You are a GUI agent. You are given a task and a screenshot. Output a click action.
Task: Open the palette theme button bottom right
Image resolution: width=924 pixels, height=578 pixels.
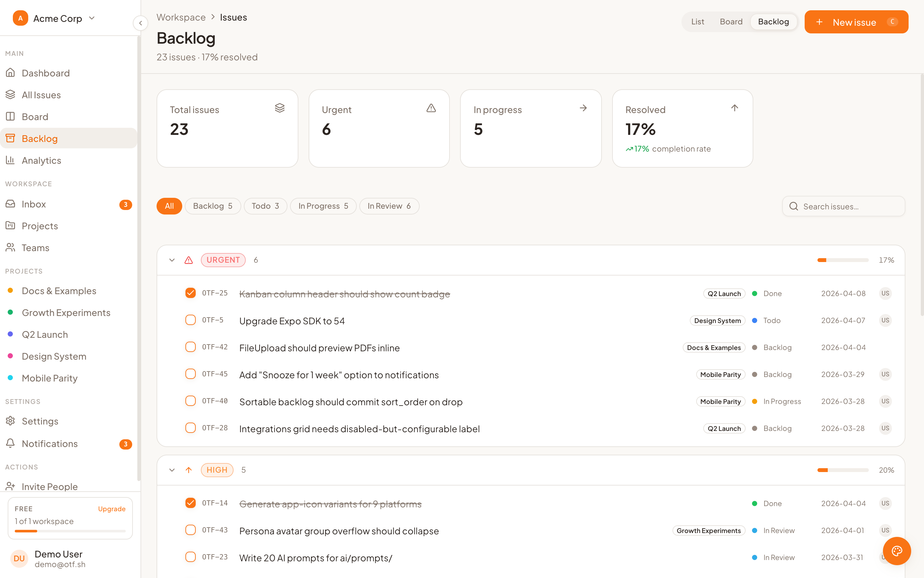897,551
